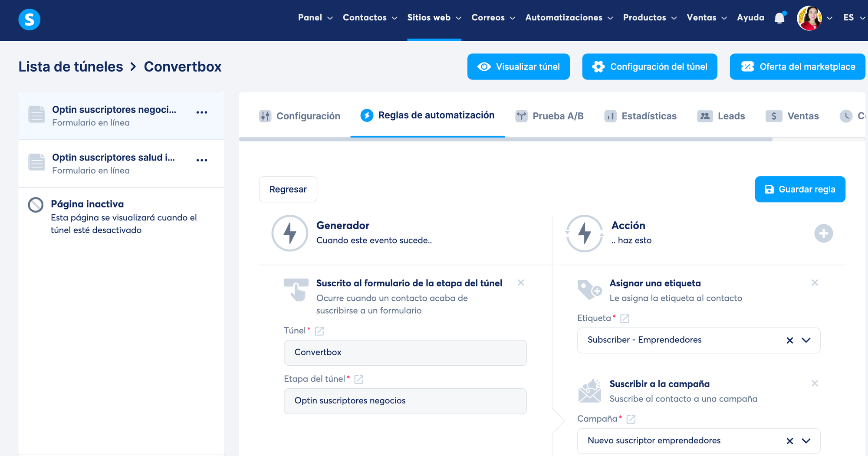Open the Ventas tab with dollar icon
The image size is (868, 456).
pos(792,116)
